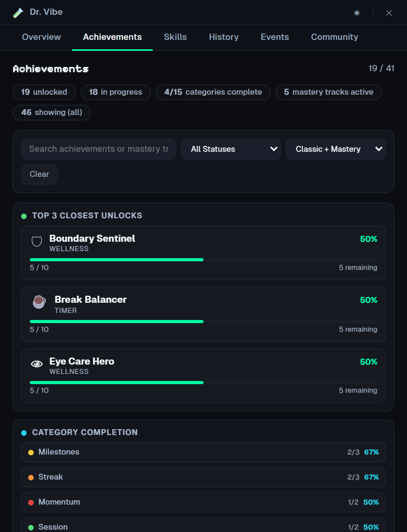This screenshot has height=532, width=407.
Task: Open the Skills tab
Action: click(x=175, y=37)
